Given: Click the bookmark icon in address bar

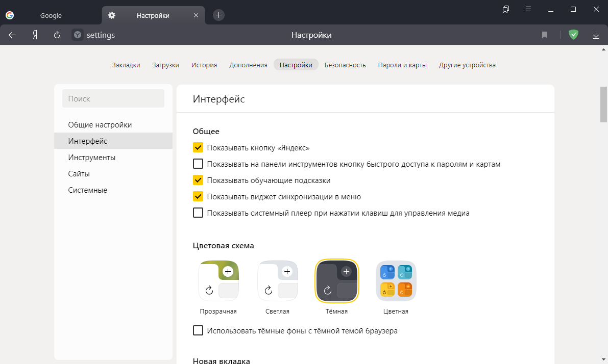Looking at the screenshot, I should [545, 35].
